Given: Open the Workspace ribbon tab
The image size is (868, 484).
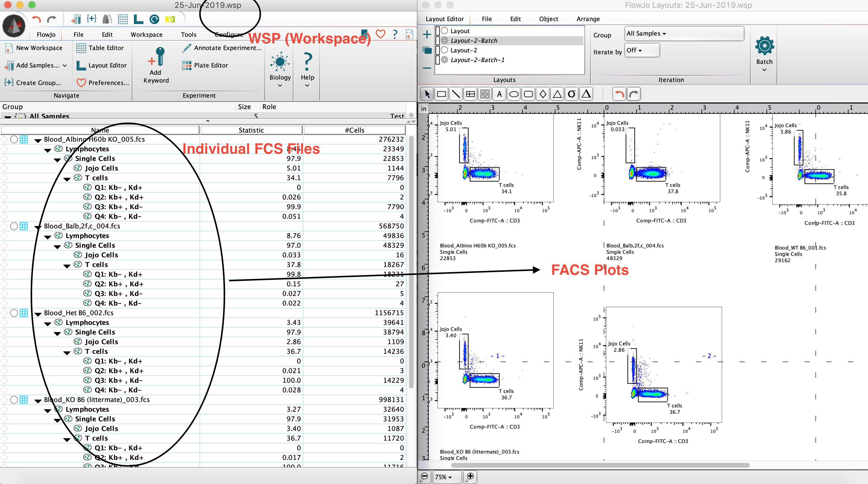Looking at the screenshot, I should click(x=147, y=35).
